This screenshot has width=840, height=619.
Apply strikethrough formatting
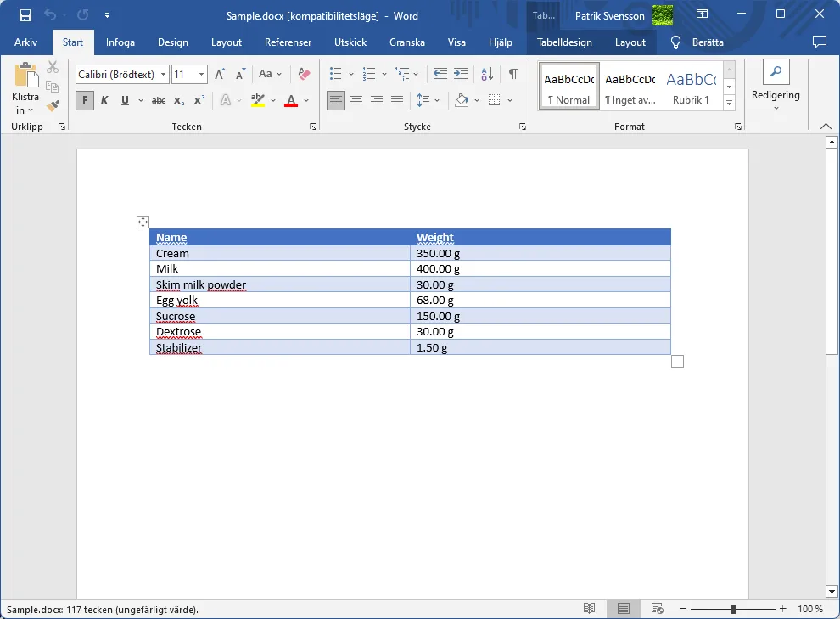coord(159,100)
